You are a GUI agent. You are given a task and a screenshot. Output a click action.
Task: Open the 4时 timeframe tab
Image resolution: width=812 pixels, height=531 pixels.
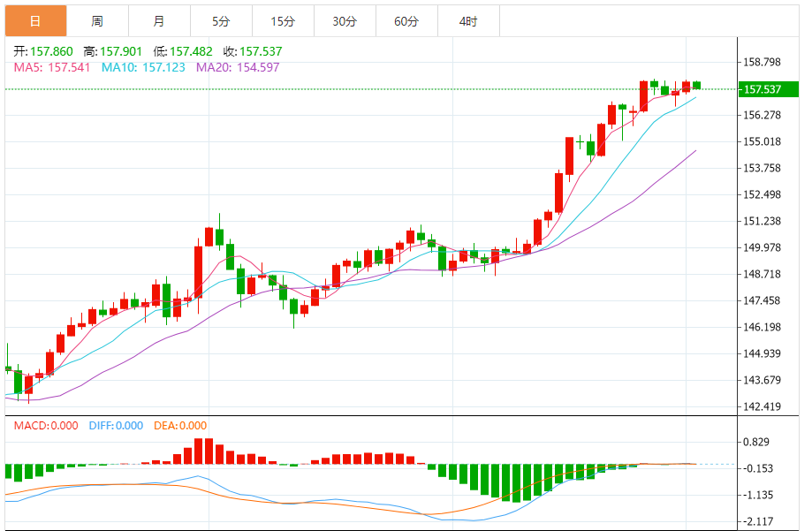(x=468, y=21)
